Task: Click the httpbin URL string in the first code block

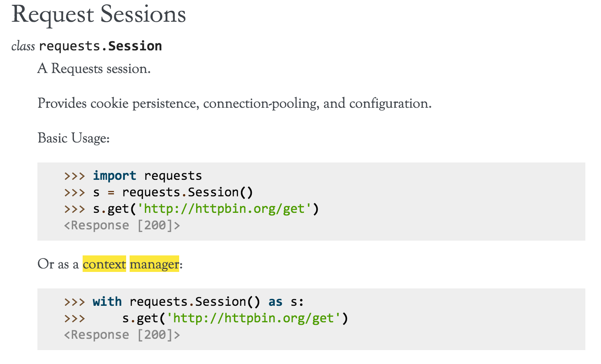Action: pyautogui.click(x=224, y=208)
